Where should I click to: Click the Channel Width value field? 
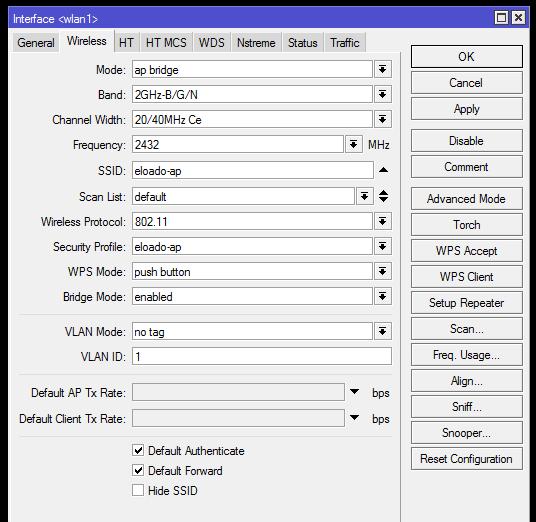pyautogui.click(x=252, y=119)
